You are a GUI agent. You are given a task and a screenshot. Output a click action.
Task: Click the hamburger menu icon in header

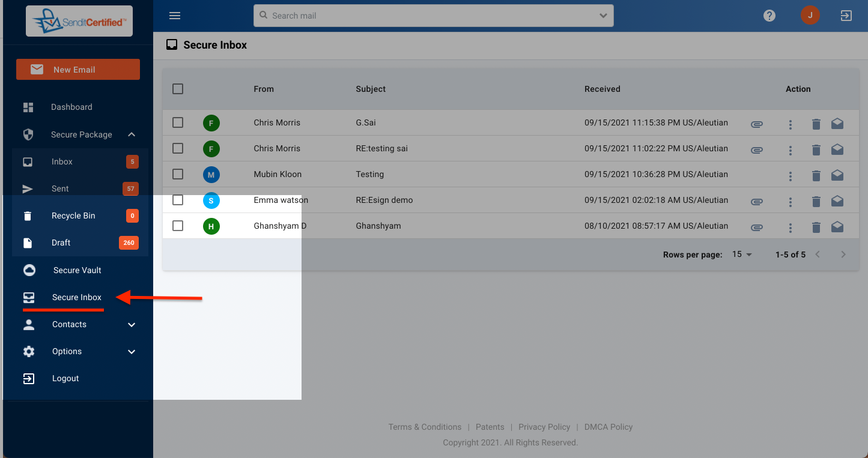pyautogui.click(x=175, y=16)
